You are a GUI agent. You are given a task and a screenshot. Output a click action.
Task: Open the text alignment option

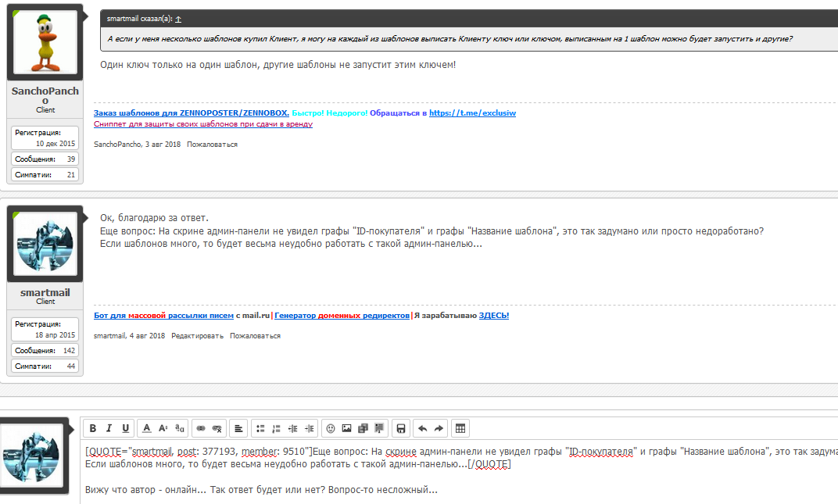pyautogui.click(x=238, y=428)
